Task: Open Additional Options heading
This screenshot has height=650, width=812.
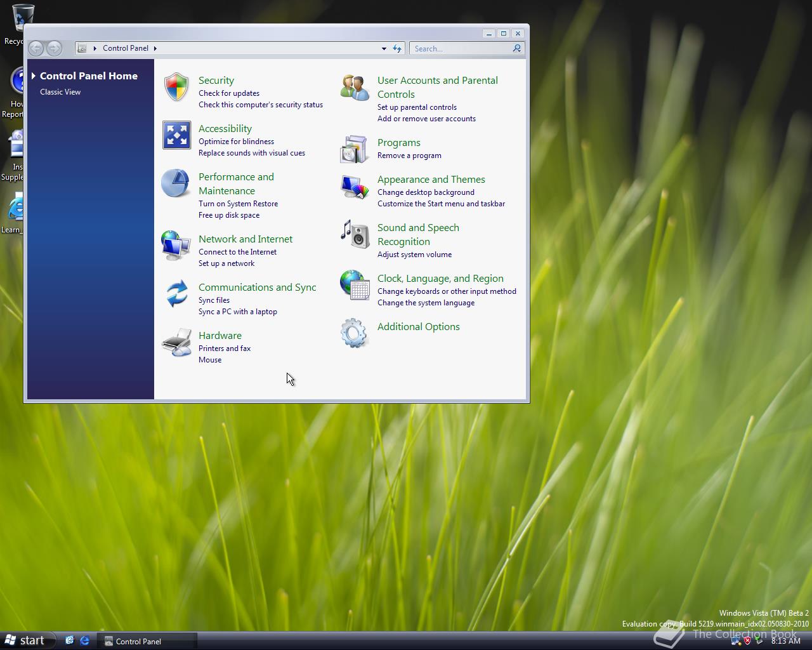Action: (x=419, y=327)
